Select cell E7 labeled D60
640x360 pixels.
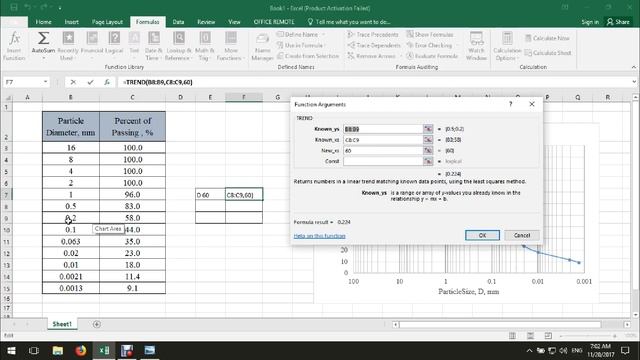[210, 195]
